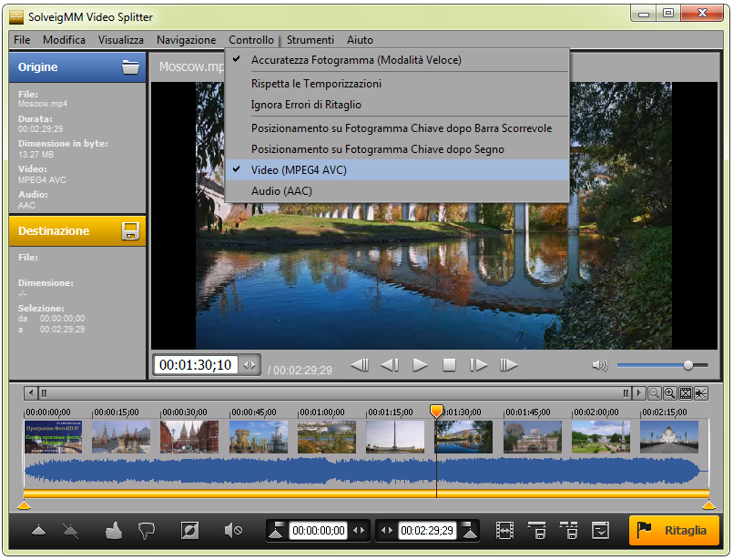
Task: Open the Modifica menu
Action: 64,40
